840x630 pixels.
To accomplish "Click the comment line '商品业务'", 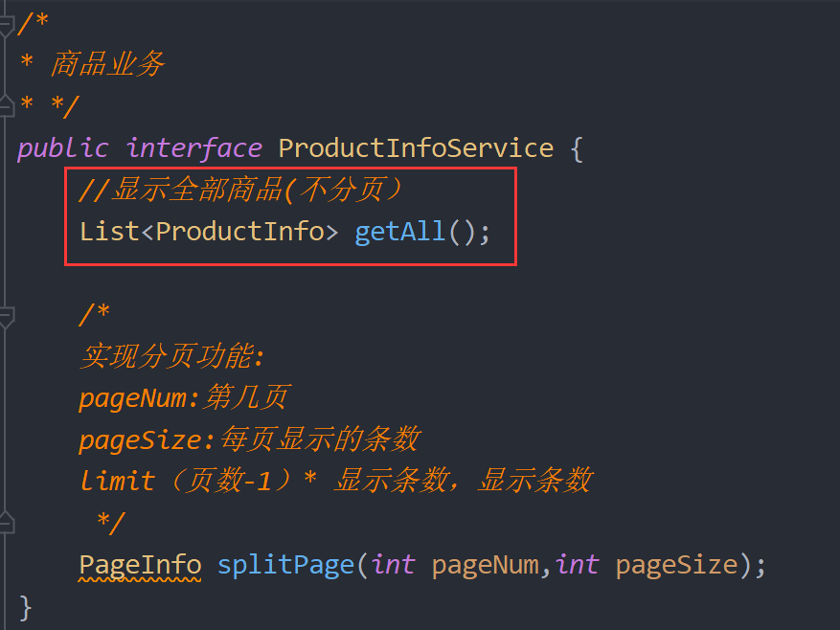I will (107, 64).
